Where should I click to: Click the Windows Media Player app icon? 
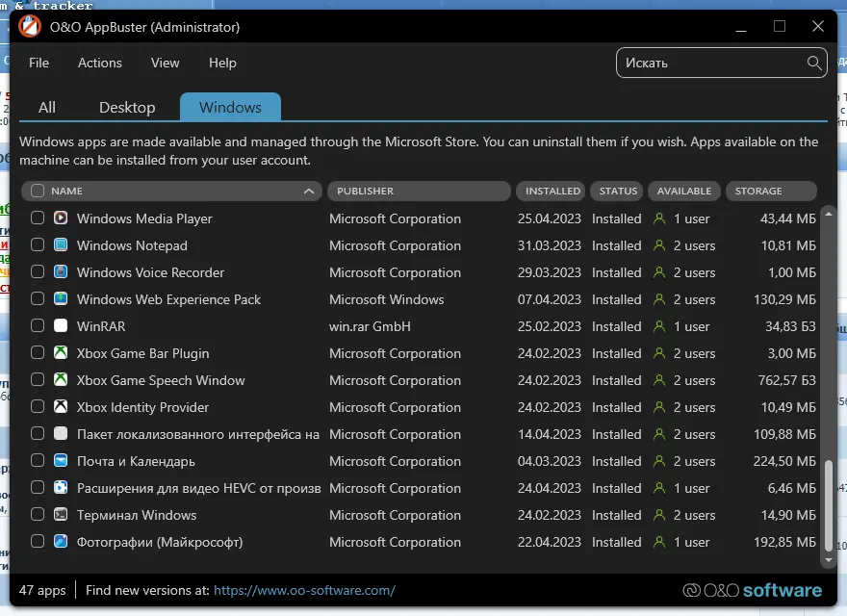[x=61, y=218]
